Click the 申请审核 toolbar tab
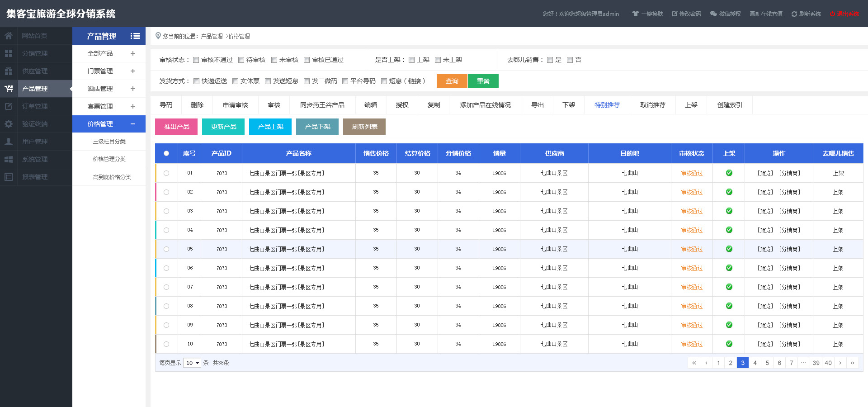The width and height of the screenshot is (868, 407). pos(236,105)
